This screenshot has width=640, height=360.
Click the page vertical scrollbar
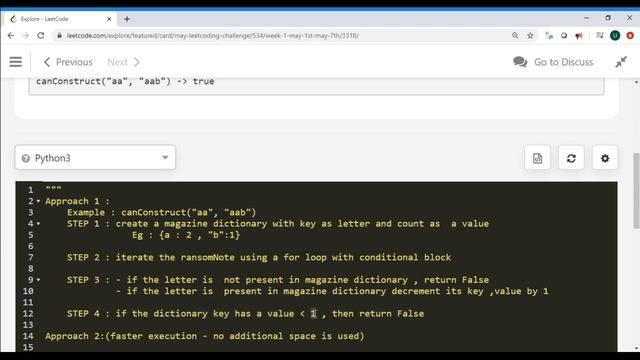pos(636,191)
